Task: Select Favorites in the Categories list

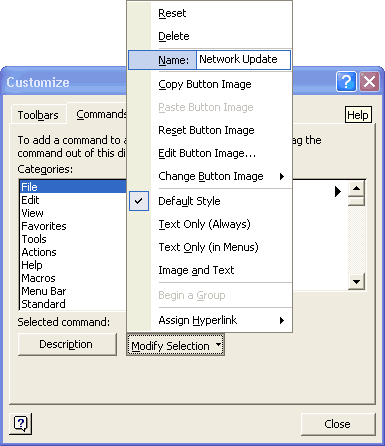Action: click(44, 226)
